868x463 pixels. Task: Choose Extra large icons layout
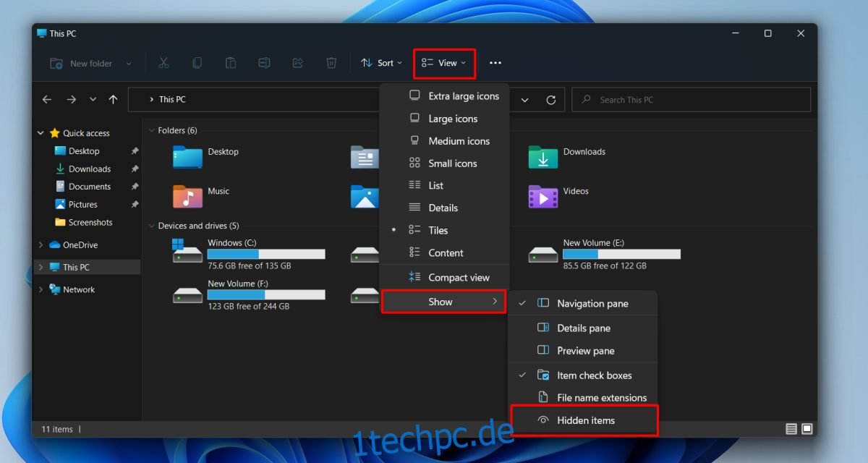tap(444, 95)
